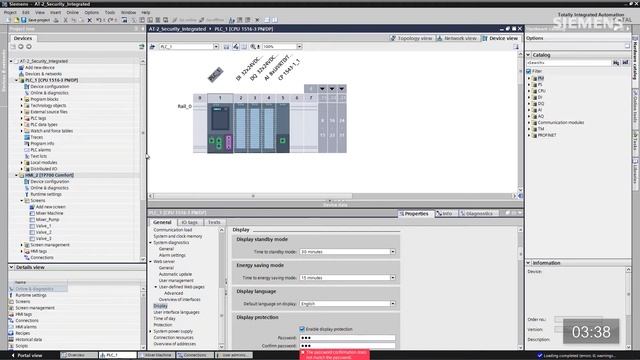640x360 pixels.
Task: Open the IO tags tab
Action: pyautogui.click(x=189, y=222)
